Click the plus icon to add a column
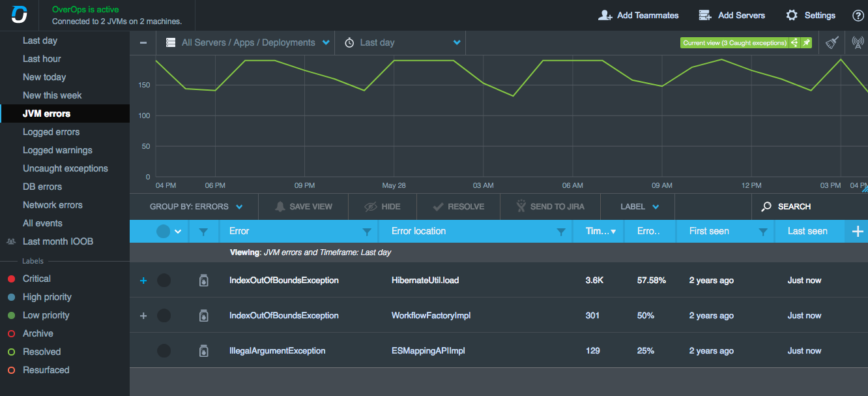 coord(858,231)
